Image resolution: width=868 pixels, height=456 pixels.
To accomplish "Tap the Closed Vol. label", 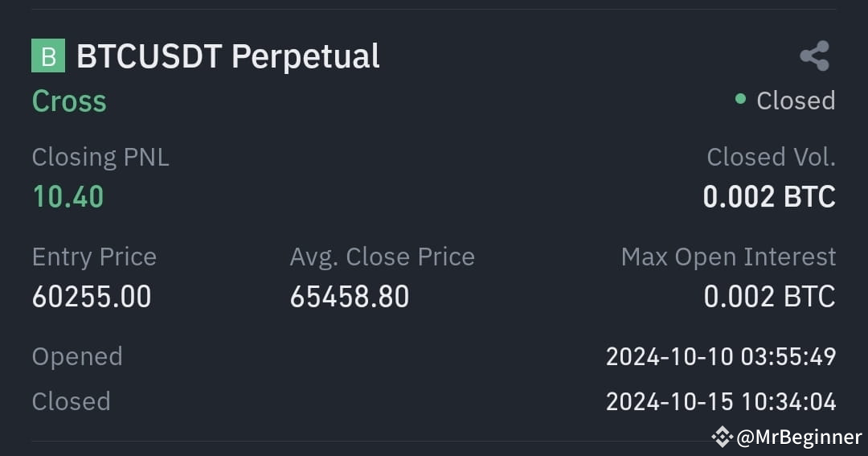I will click(771, 157).
